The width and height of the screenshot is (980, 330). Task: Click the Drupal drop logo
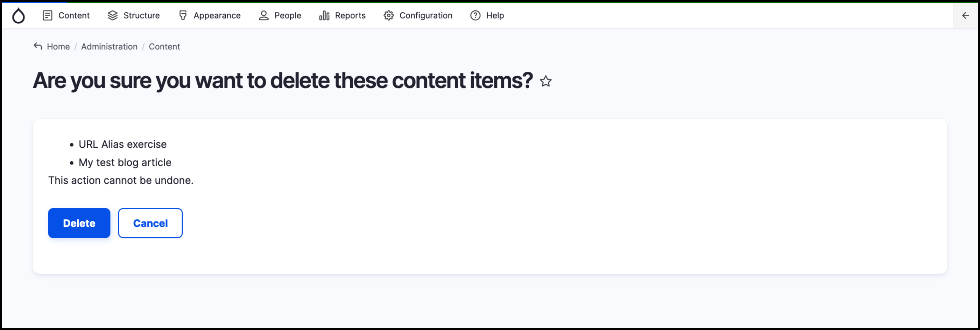coord(18,16)
